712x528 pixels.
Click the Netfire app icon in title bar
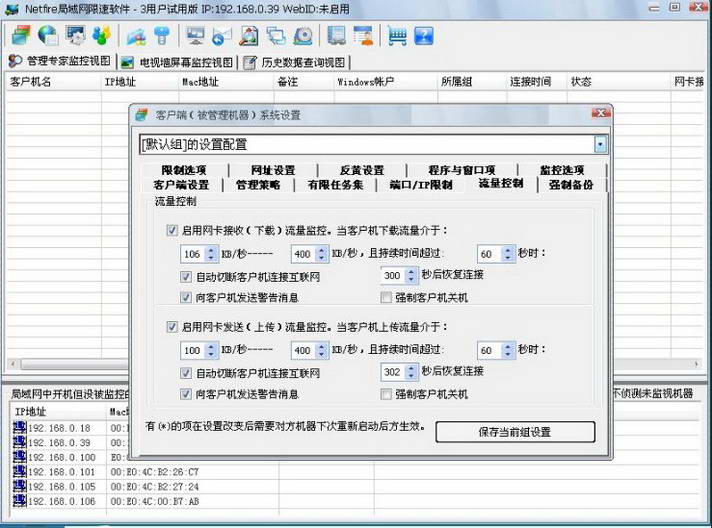[x=12, y=9]
